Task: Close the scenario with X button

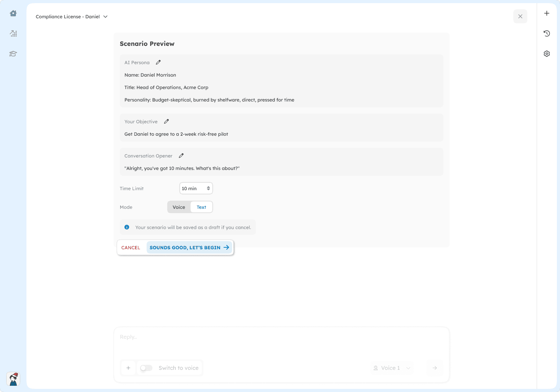Action: click(x=520, y=16)
